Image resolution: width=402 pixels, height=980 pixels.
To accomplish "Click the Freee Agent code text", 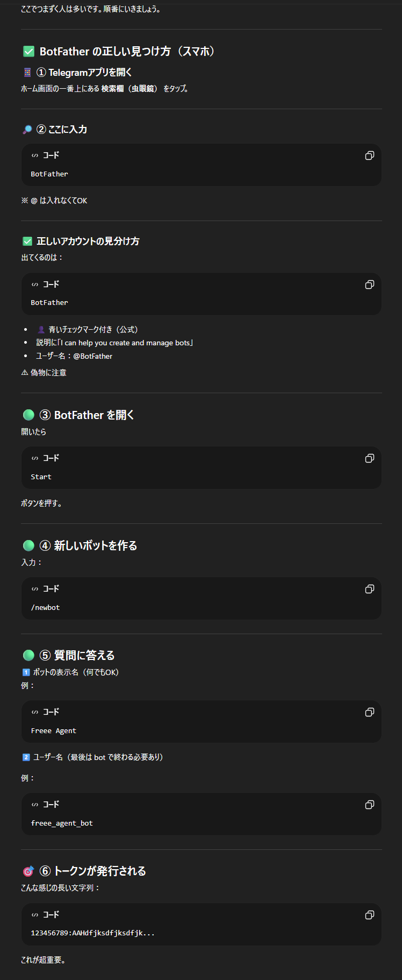I will 53,731.
